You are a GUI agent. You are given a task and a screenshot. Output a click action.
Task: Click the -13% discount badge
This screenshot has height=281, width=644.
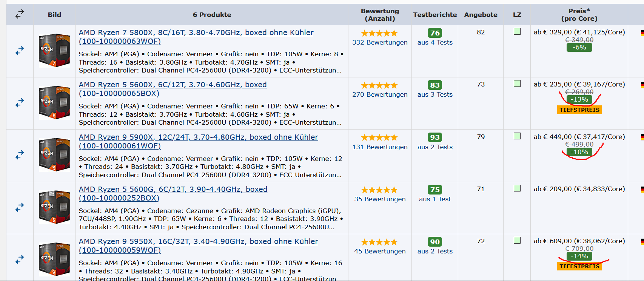pyautogui.click(x=579, y=99)
